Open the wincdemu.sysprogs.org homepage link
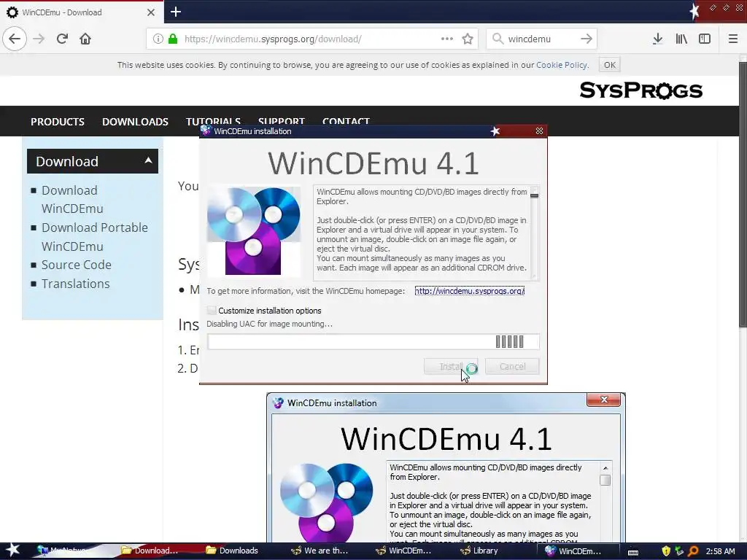This screenshot has height=560, width=747. pyautogui.click(x=469, y=291)
